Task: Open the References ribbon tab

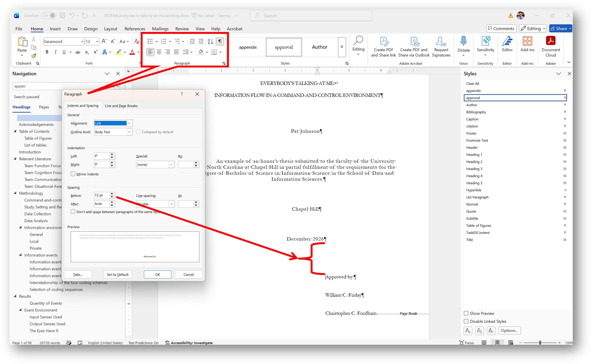Action: [135, 29]
